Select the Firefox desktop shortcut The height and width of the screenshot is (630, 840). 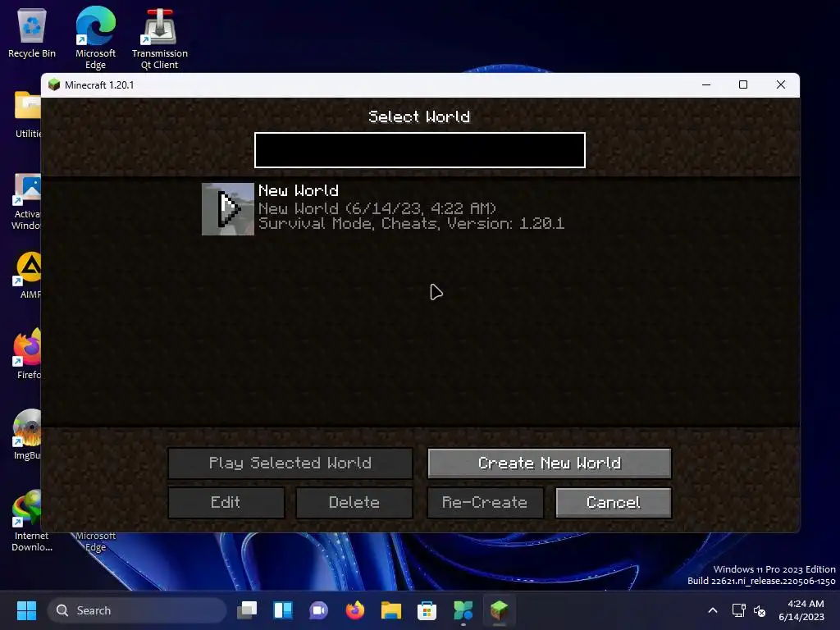28,354
